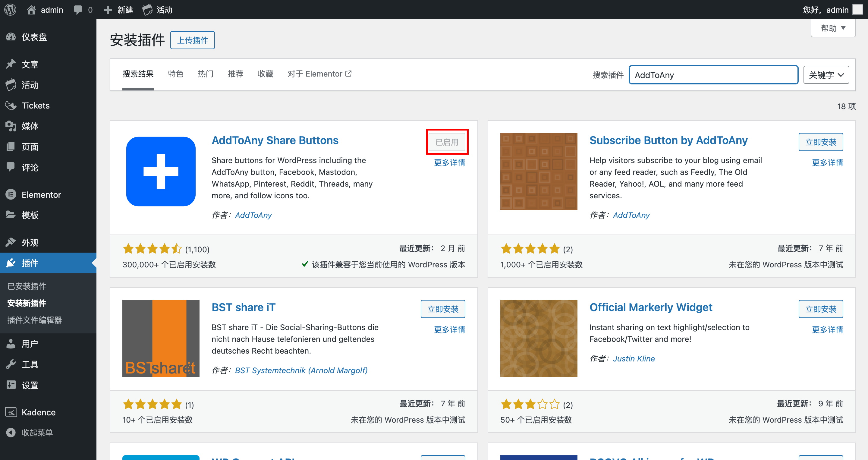This screenshot has width=868, height=460.
Task: Click the 插件 plug icon
Action: tap(11, 263)
